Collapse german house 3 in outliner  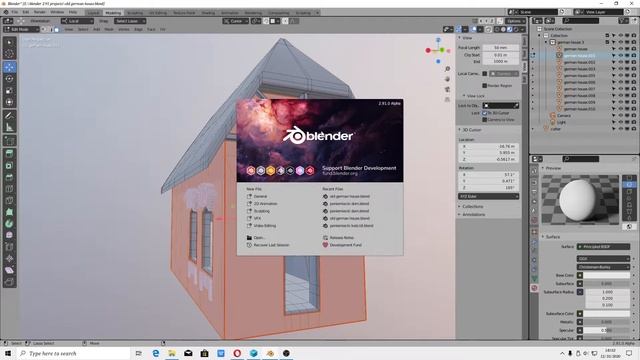click(x=546, y=42)
